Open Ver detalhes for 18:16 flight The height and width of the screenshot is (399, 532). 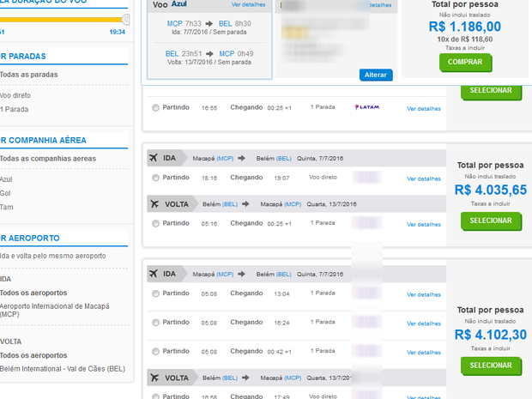(423, 178)
